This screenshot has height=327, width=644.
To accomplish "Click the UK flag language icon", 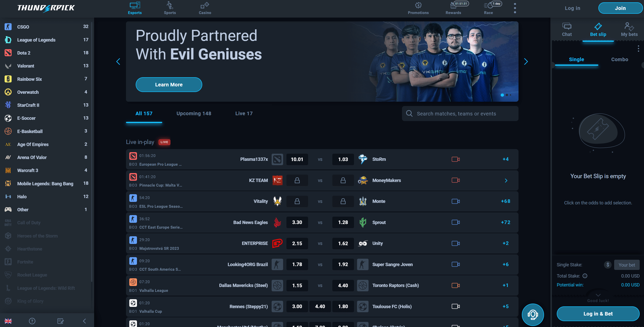I will pyautogui.click(x=8, y=321).
